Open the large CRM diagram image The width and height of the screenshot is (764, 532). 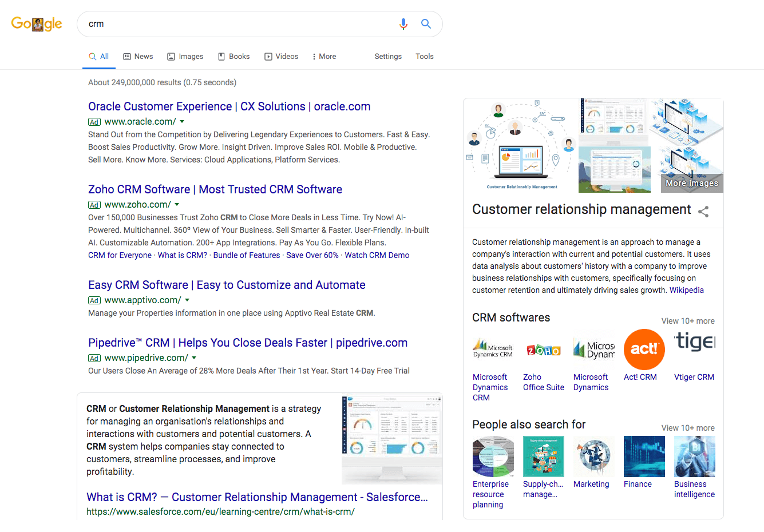tap(521, 145)
